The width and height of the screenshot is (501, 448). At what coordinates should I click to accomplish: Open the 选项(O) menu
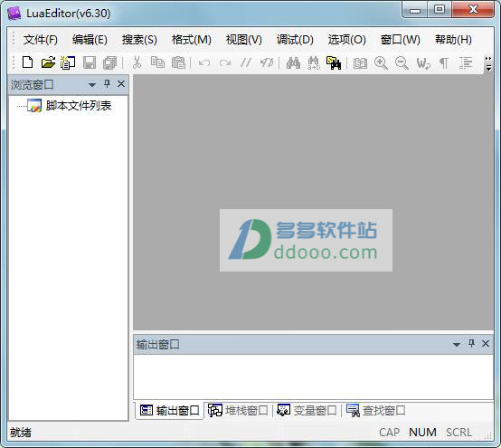346,40
